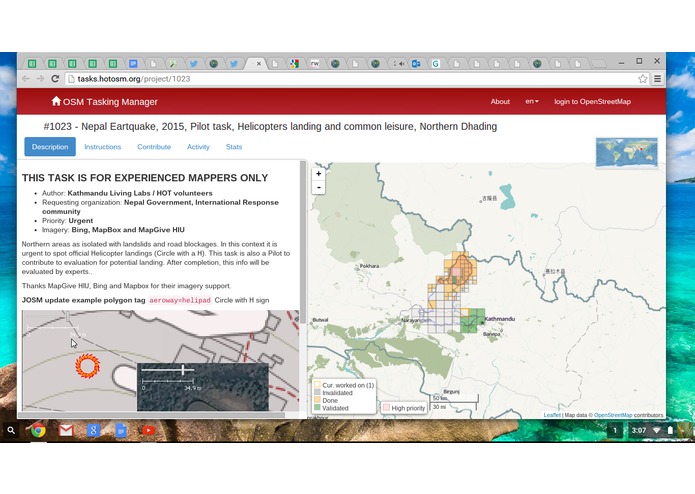Click the 'Priority: Urgent' list item

point(67,221)
